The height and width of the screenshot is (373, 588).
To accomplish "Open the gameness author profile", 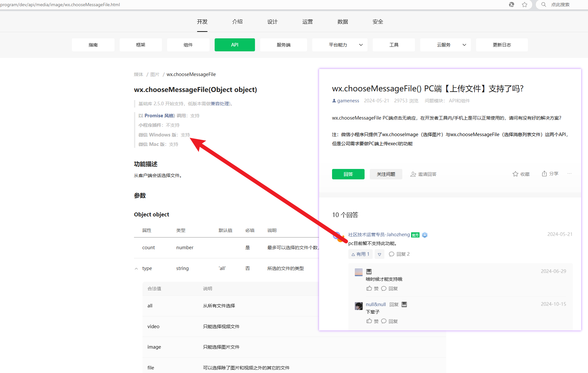I will [x=348, y=101].
